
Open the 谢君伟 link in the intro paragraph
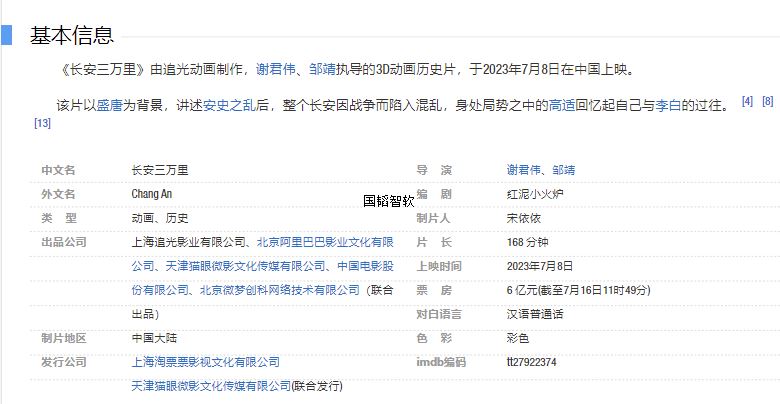coord(276,69)
